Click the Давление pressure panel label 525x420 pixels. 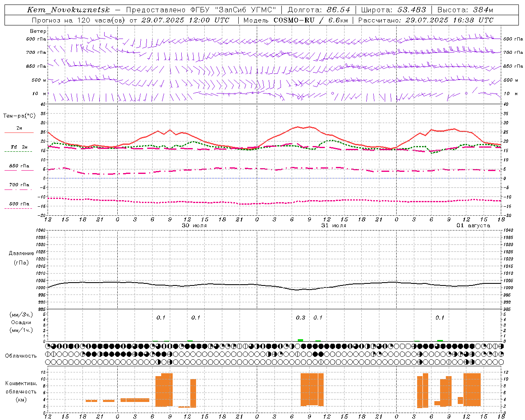[x=21, y=253]
